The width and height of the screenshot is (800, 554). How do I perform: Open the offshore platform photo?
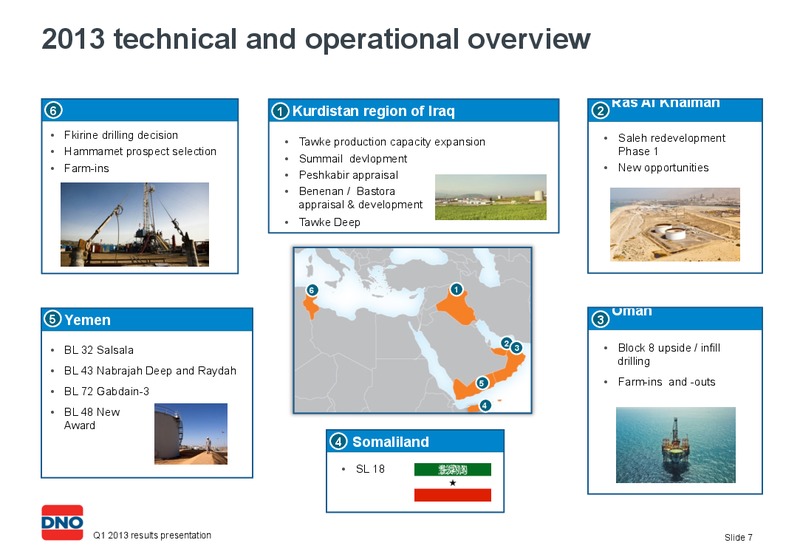(676, 445)
